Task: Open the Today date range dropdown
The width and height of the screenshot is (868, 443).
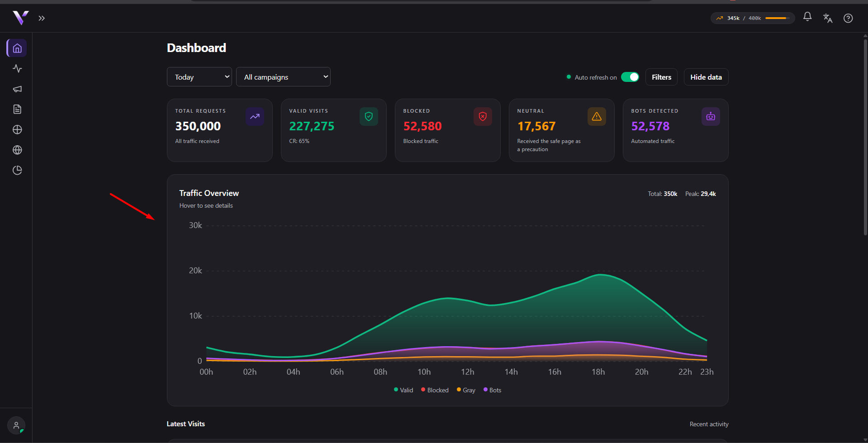Action: (x=199, y=77)
